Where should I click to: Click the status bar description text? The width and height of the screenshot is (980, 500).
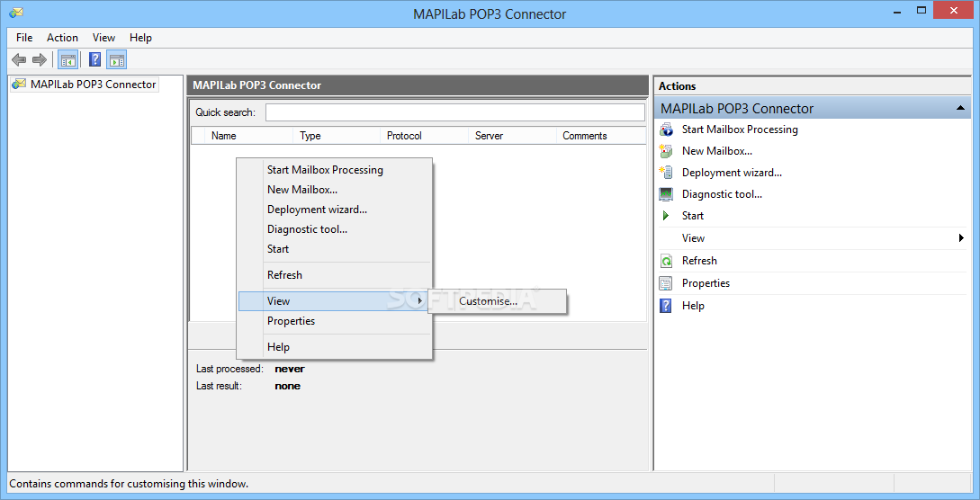point(129,484)
